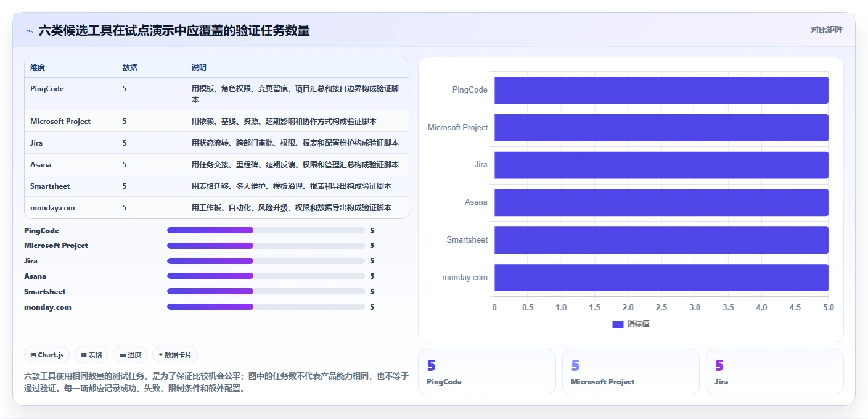The height and width of the screenshot is (419, 868).
Task: Click the footnote paragraph 六款工具使用相同数量
Action: click(x=216, y=382)
